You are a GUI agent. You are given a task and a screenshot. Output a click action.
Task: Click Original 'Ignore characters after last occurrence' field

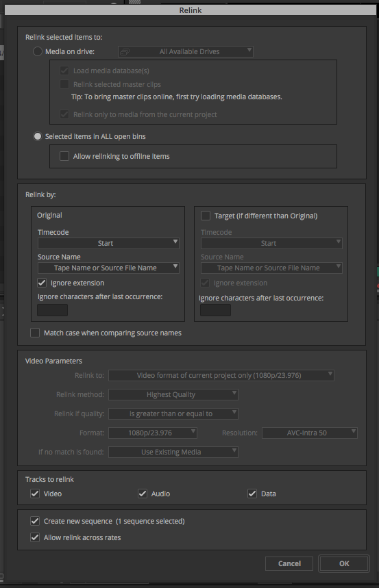(53, 310)
